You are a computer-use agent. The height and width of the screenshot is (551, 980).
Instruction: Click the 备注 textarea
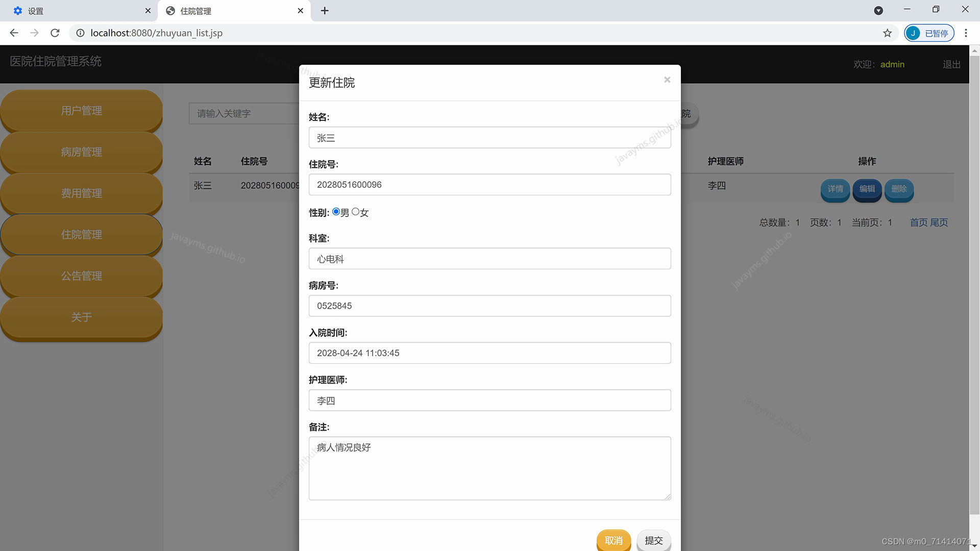[x=489, y=468]
